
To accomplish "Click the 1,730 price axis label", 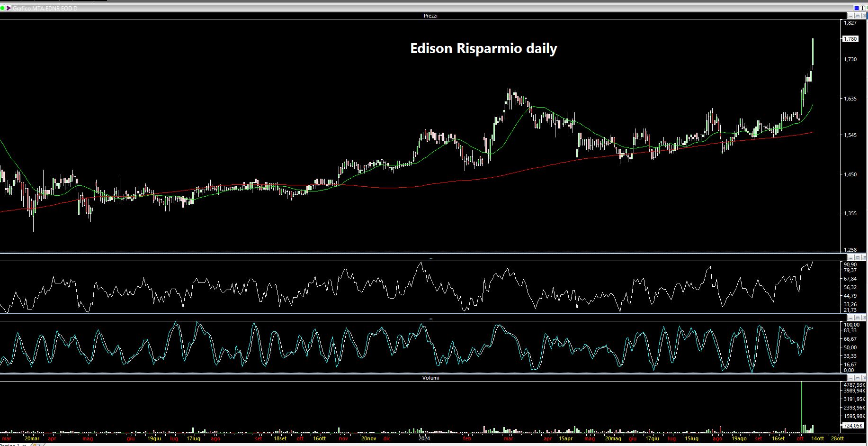I will point(850,59).
